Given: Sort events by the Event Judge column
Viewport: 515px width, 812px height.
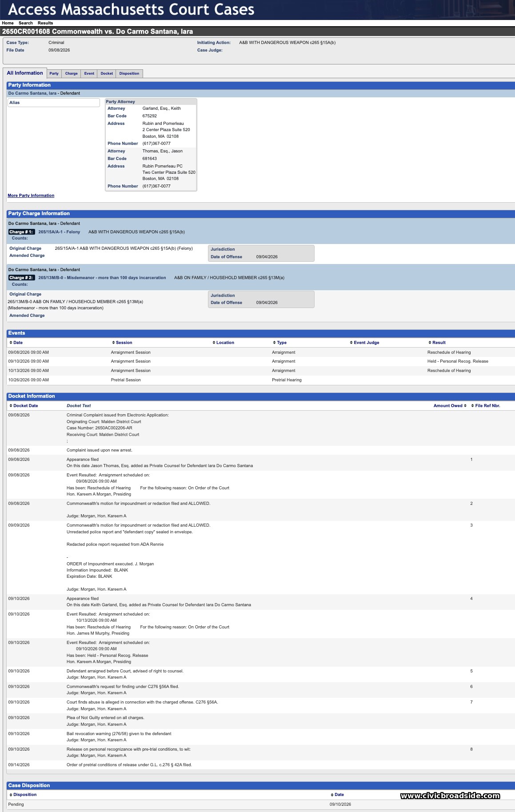Looking at the screenshot, I should point(365,343).
